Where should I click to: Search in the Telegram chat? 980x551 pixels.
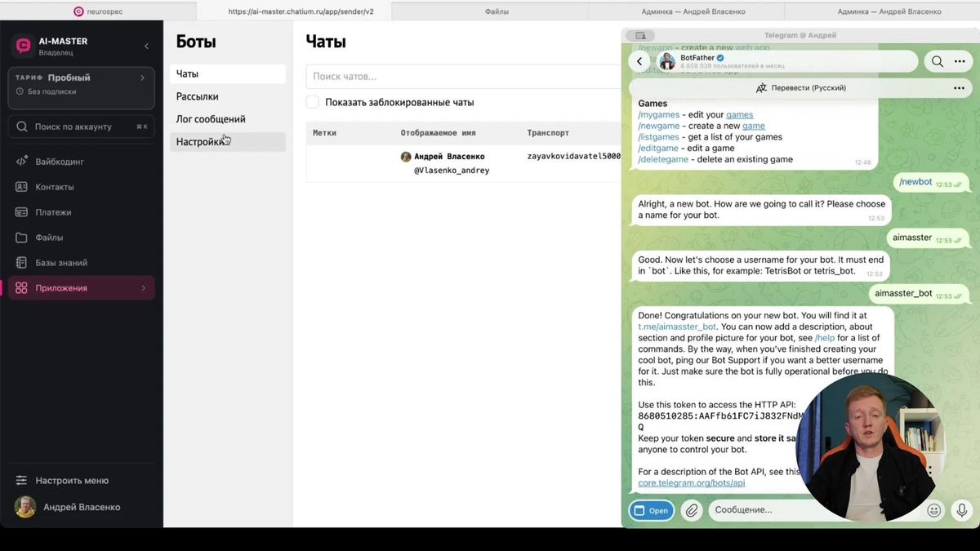[938, 61]
